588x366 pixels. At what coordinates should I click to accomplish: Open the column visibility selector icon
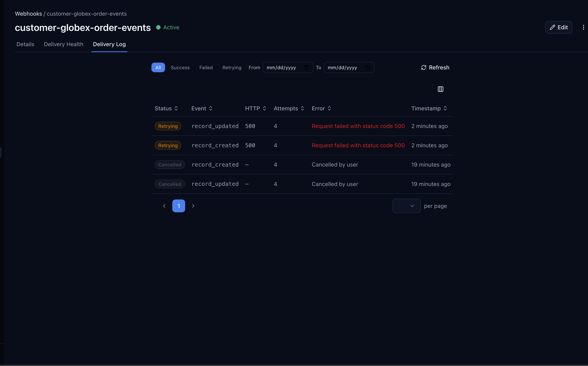[x=440, y=89]
